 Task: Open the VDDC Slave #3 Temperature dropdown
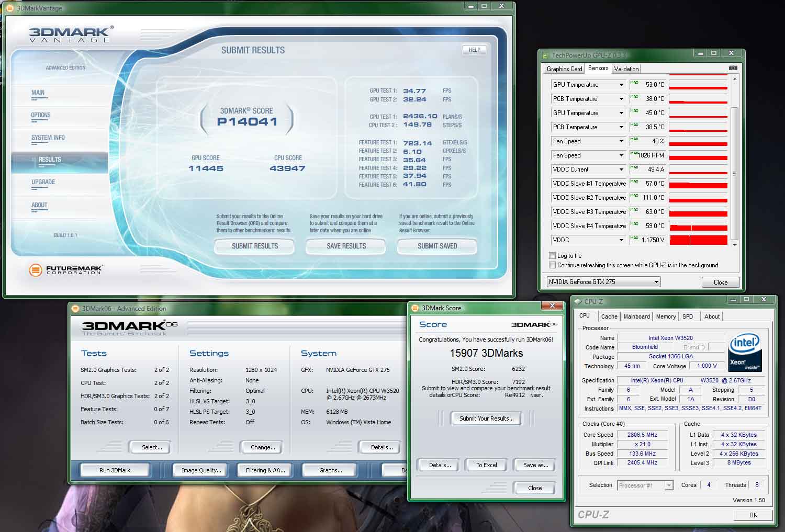(621, 212)
